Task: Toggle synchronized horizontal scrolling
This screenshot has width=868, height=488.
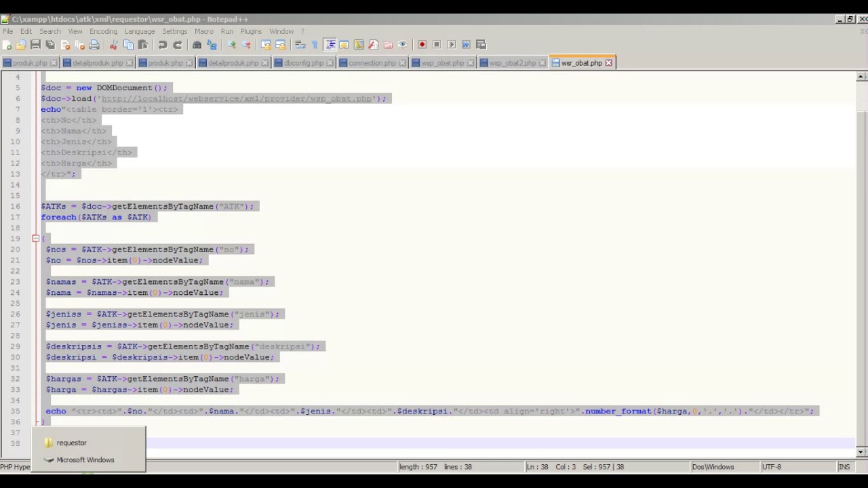Action: coord(281,45)
